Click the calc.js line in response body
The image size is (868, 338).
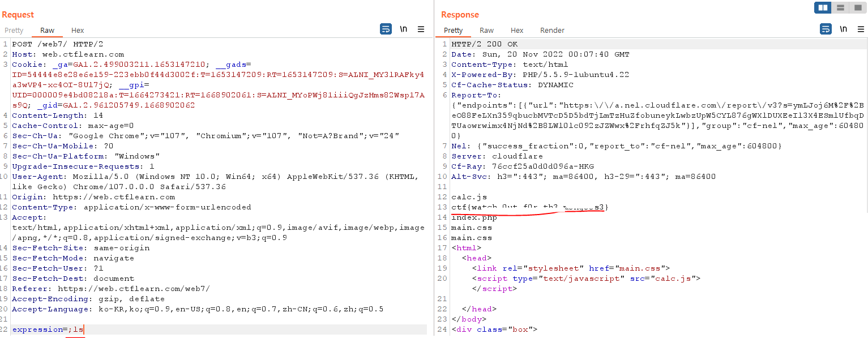[x=469, y=197]
